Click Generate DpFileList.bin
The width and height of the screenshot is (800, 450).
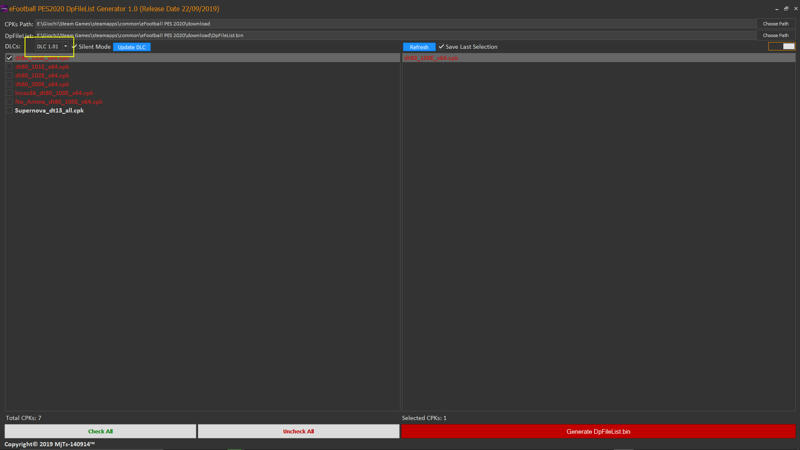click(598, 431)
